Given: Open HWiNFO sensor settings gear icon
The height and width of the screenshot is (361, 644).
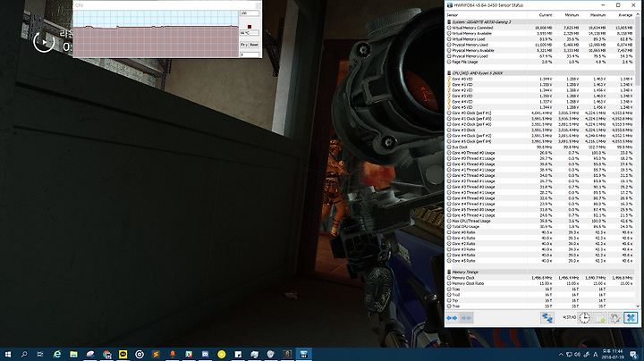Looking at the screenshot, I should tap(614, 318).
